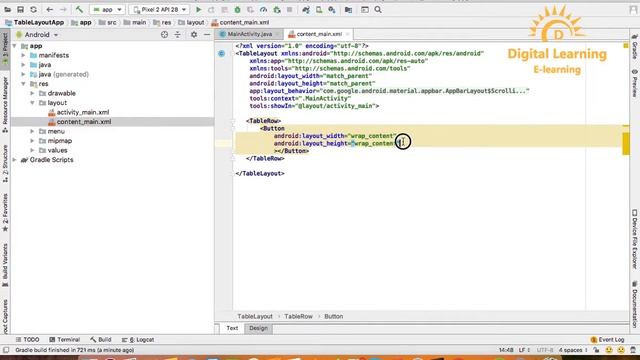Expand the menu folder
640x360 pixels.
pos(32,131)
